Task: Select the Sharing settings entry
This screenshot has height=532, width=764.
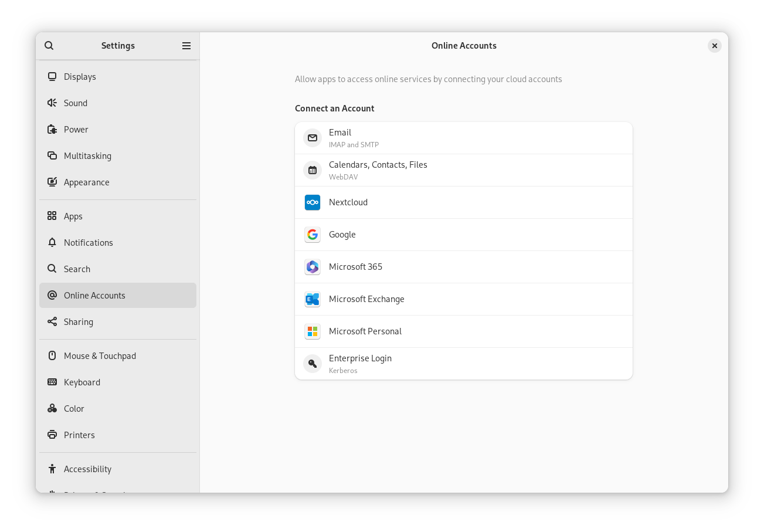Action: pyautogui.click(x=78, y=321)
